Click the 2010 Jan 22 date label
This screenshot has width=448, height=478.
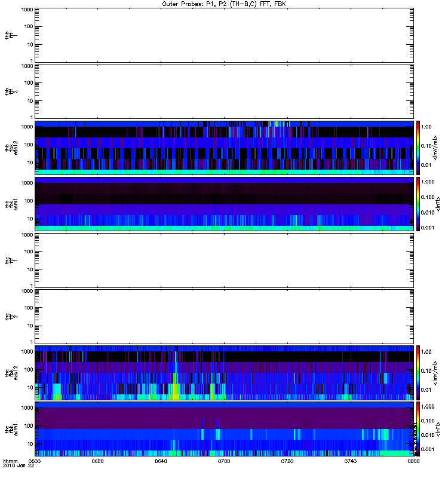coord(19,466)
